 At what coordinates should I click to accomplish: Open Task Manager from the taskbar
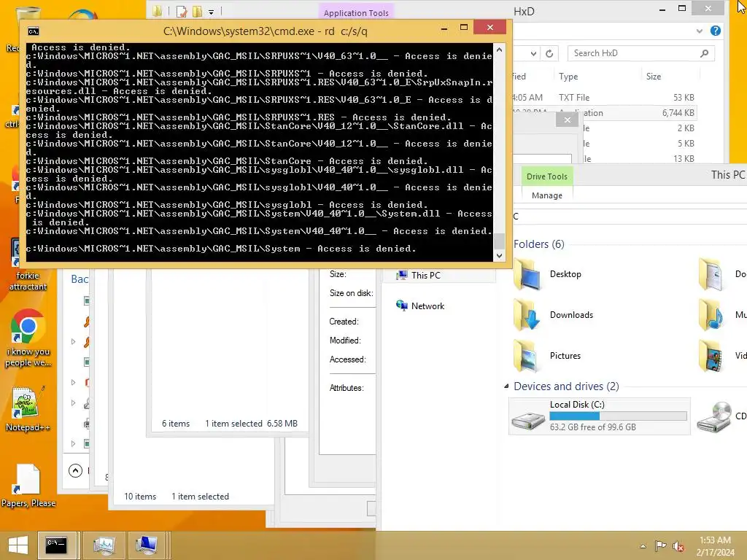(104, 545)
